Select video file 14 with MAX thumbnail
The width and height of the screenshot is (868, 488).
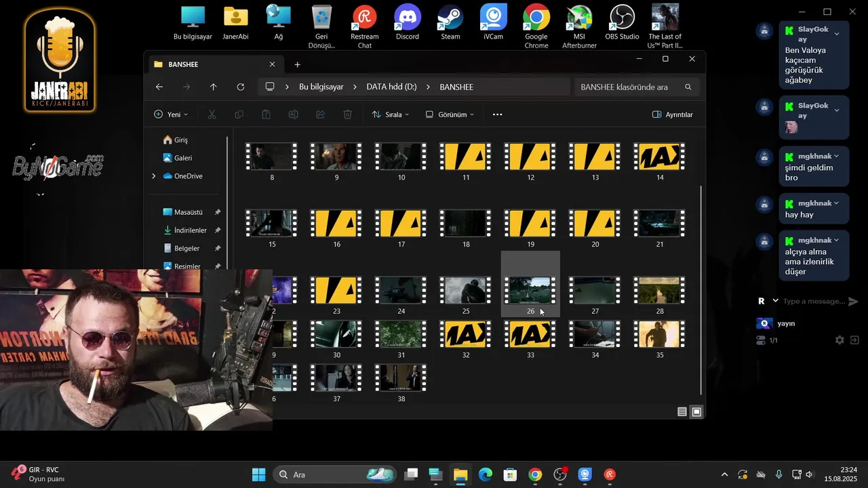(x=660, y=162)
